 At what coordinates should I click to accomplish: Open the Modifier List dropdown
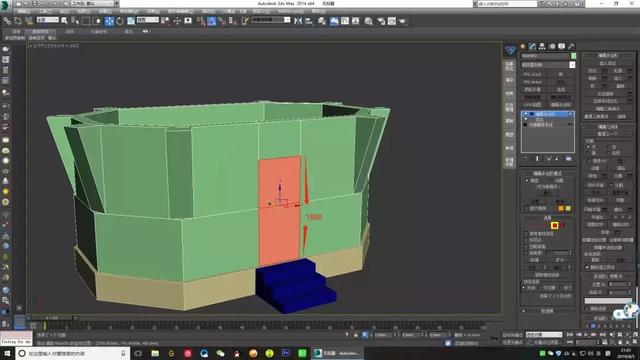(x=548, y=65)
